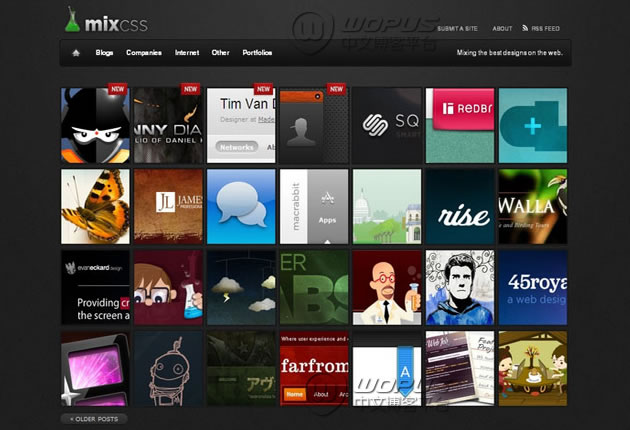Open the Squarespace logo thumbnail
The width and height of the screenshot is (630, 430).
[x=386, y=124]
